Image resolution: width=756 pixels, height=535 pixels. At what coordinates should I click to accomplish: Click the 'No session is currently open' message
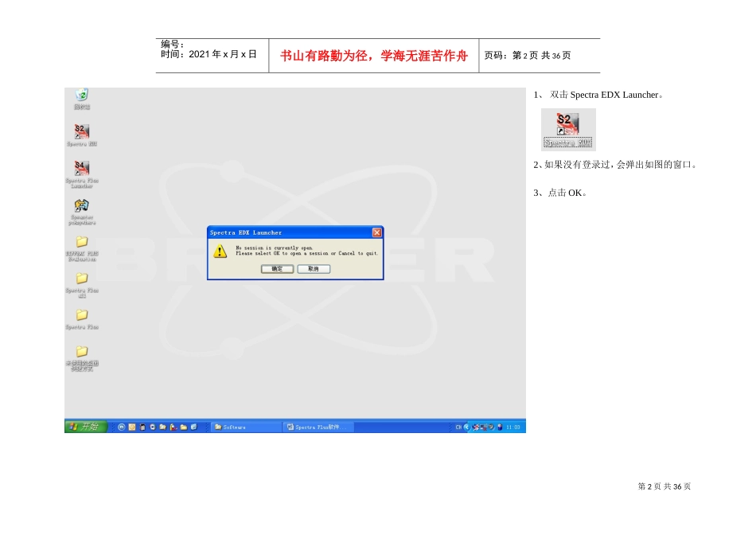274,248
